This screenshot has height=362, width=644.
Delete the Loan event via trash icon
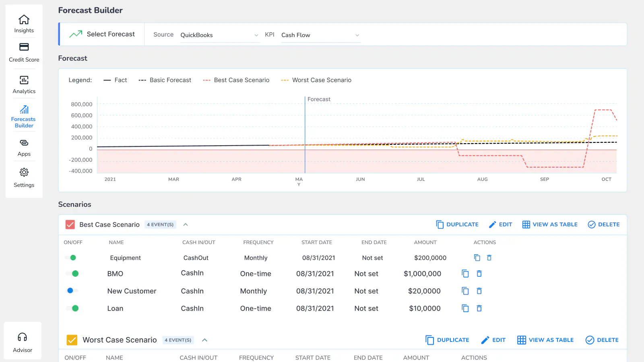click(x=479, y=309)
